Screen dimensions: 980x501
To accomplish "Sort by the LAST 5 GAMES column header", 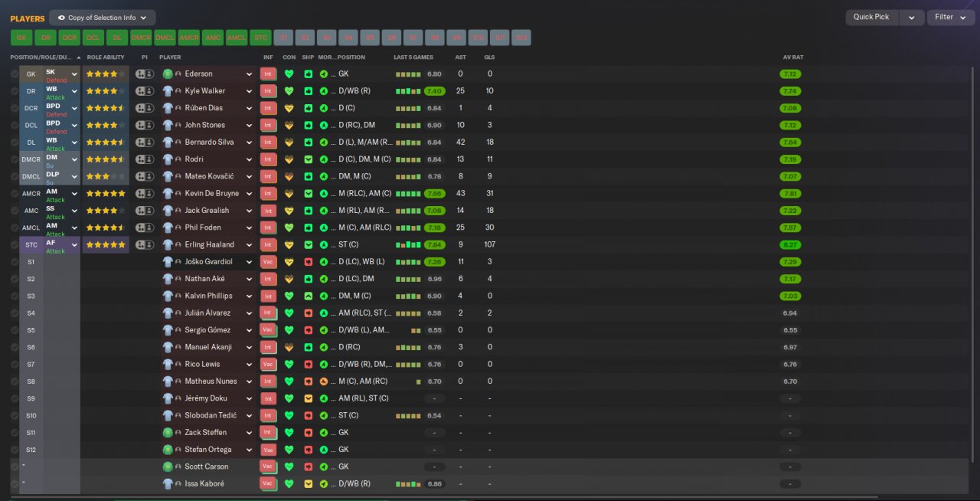I will click(413, 57).
